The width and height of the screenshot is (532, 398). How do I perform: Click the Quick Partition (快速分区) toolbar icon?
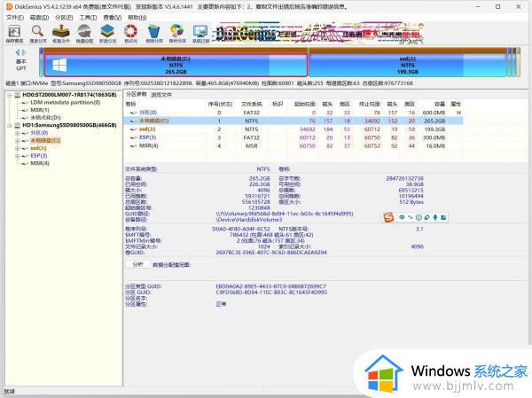pyautogui.click(x=84, y=34)
